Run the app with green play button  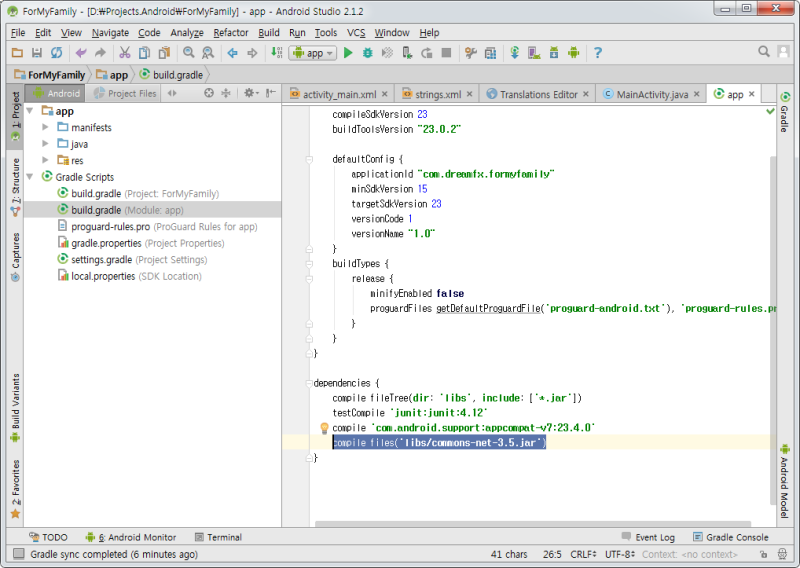click(x=348, y=53)
